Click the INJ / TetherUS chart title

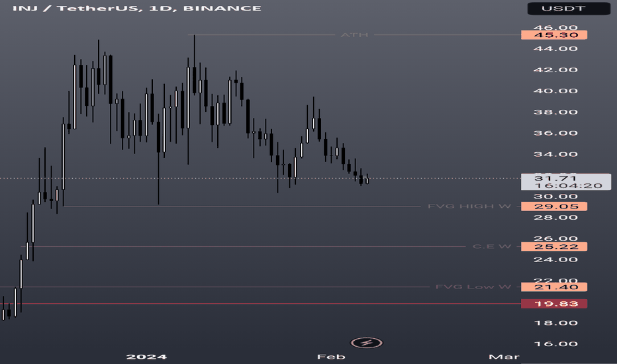(x=137, y=8)
